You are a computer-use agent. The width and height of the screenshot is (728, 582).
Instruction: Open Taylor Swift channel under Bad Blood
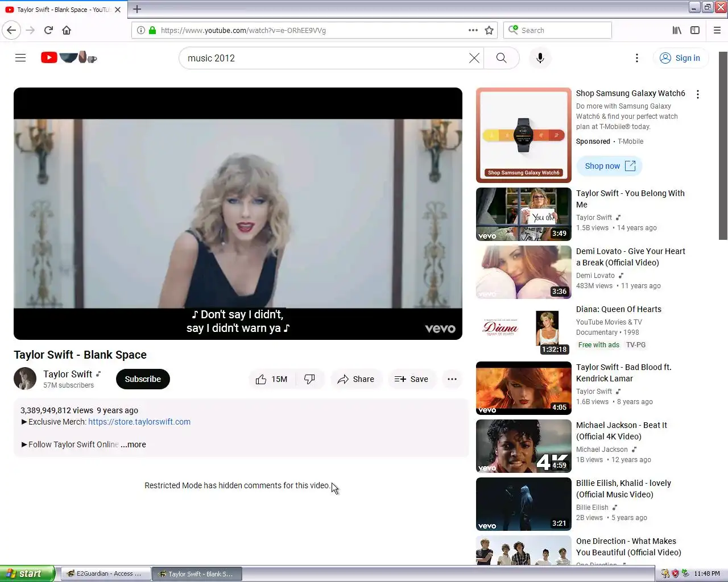click(594, 392)
